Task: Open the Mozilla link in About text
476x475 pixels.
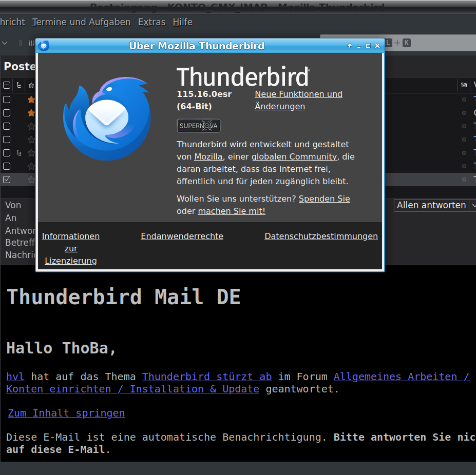Action: pyautogui.click(x=208, y=157)
